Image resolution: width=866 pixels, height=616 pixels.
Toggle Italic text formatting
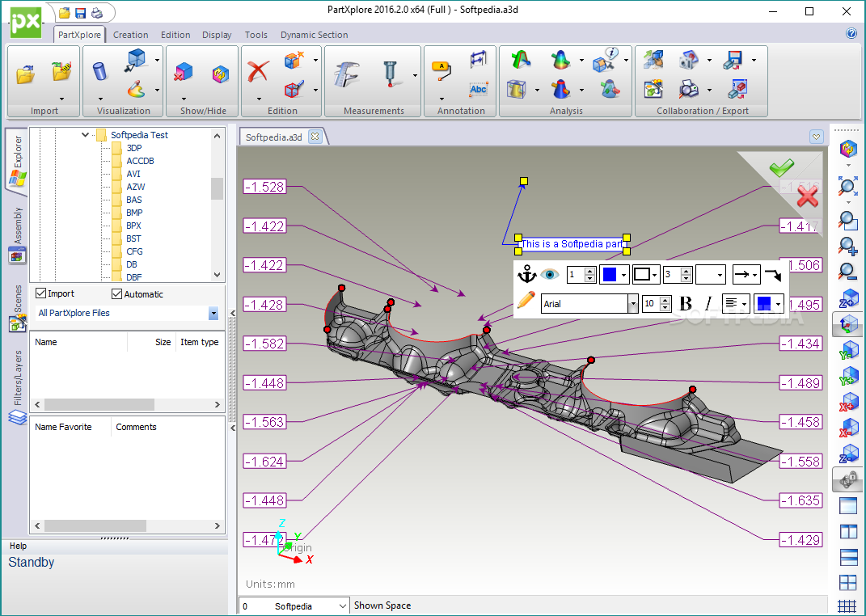tap(708, 303)
